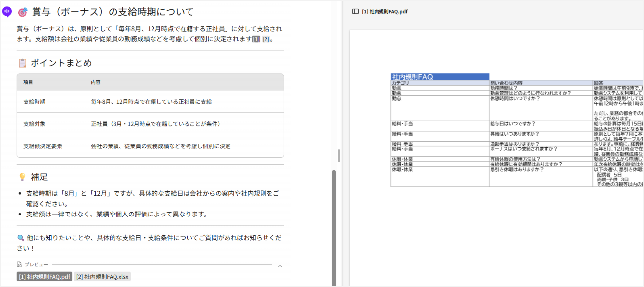Open citation marker [1] in the answer text
Screen dimensions: 644x287
[x=256, y=39]
